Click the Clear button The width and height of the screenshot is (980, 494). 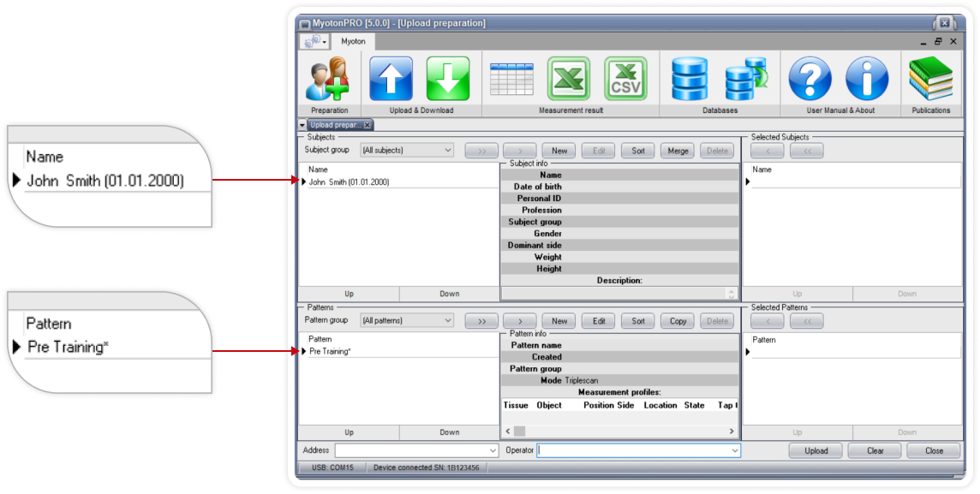pos(875,451)
